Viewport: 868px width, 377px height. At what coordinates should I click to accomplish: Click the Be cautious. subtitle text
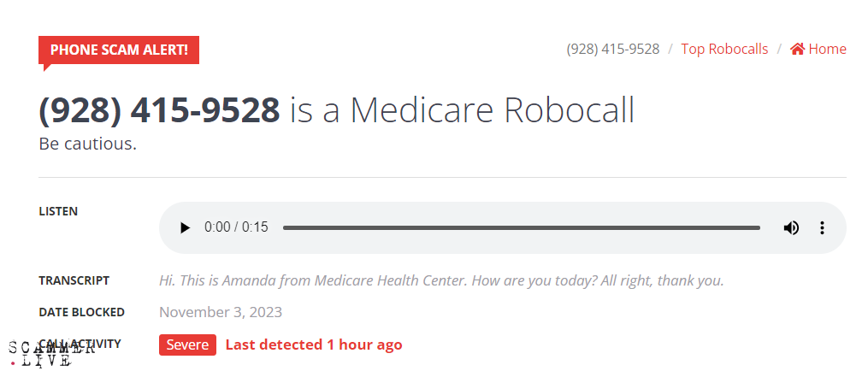pos(87,144)
